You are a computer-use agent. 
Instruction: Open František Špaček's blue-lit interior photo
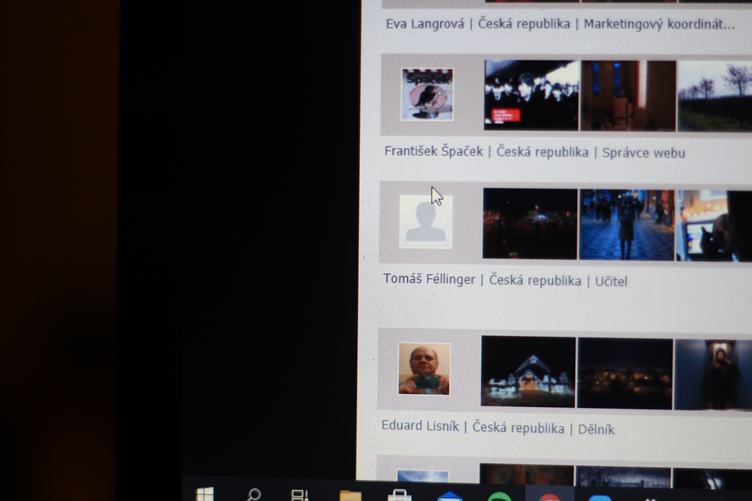pyautogui.click(x=628, y=95)
